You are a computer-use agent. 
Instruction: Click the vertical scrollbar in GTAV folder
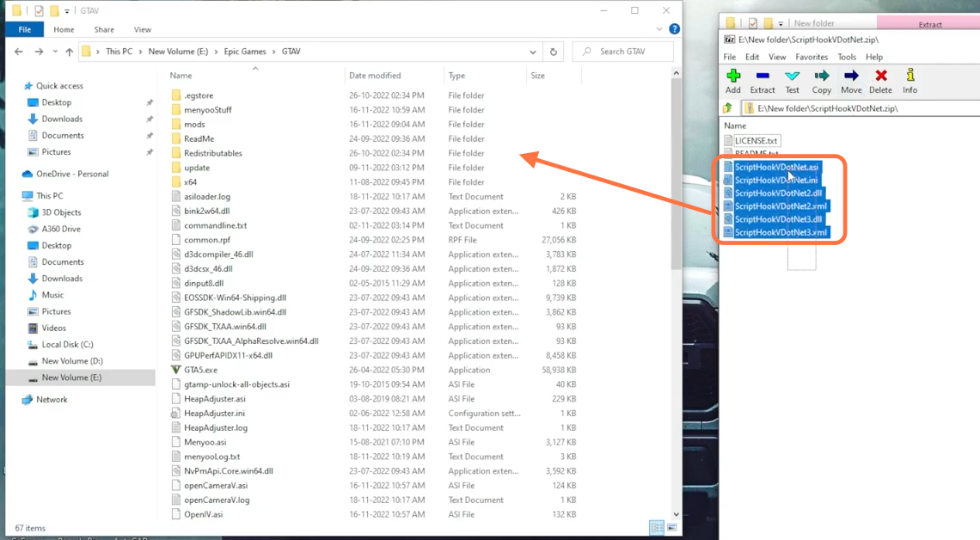(x=676, y=175)
